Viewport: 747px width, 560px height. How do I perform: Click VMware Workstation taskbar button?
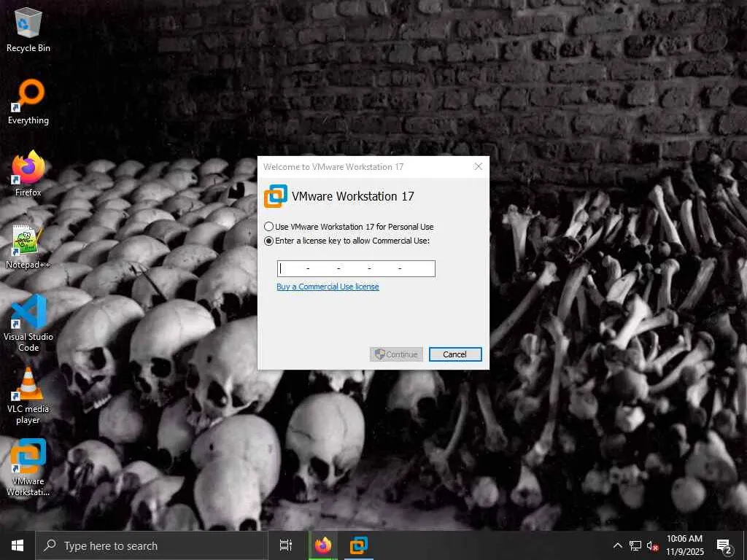click(359, 545)
